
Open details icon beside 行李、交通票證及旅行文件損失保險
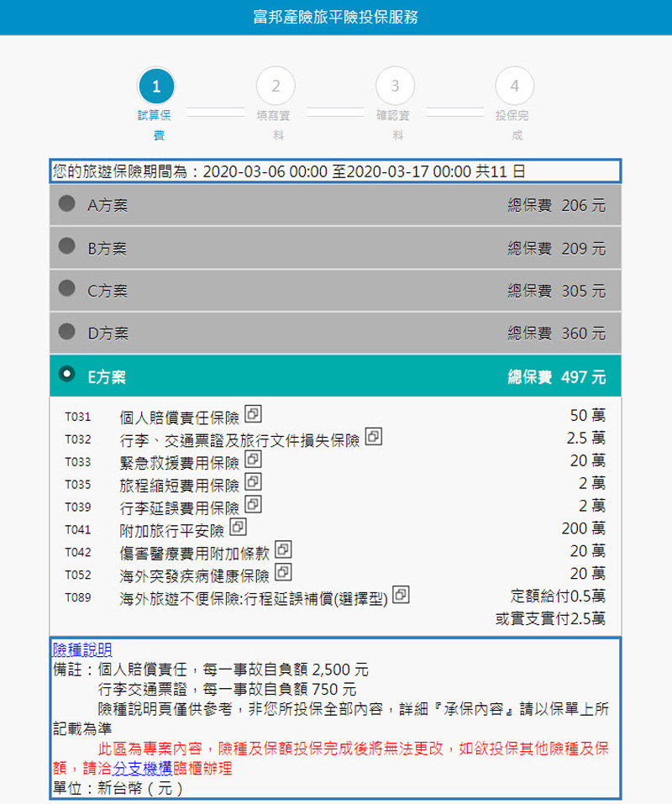click(x=374, y=436)
